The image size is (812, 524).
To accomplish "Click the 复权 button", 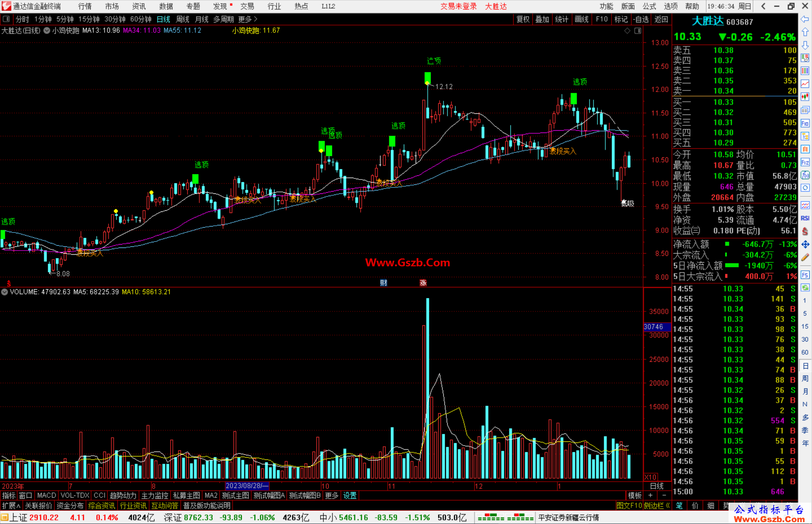I will (x=523, y=19).
